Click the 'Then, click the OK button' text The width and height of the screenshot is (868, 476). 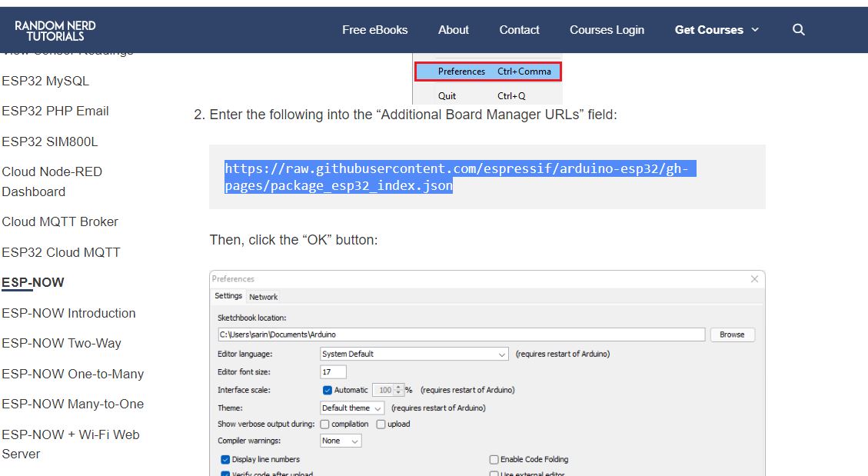pyautogui.click(x=294, y=240)
